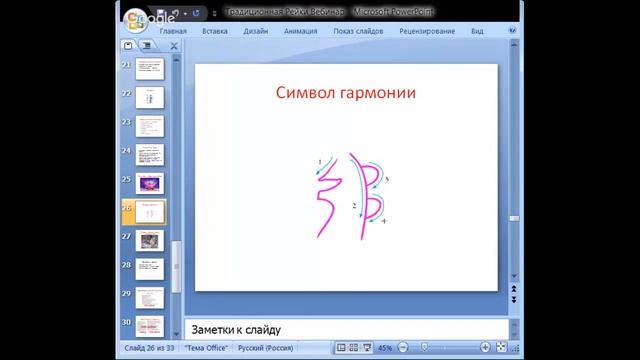Go to next slide double-arrow button

point(514,300)
